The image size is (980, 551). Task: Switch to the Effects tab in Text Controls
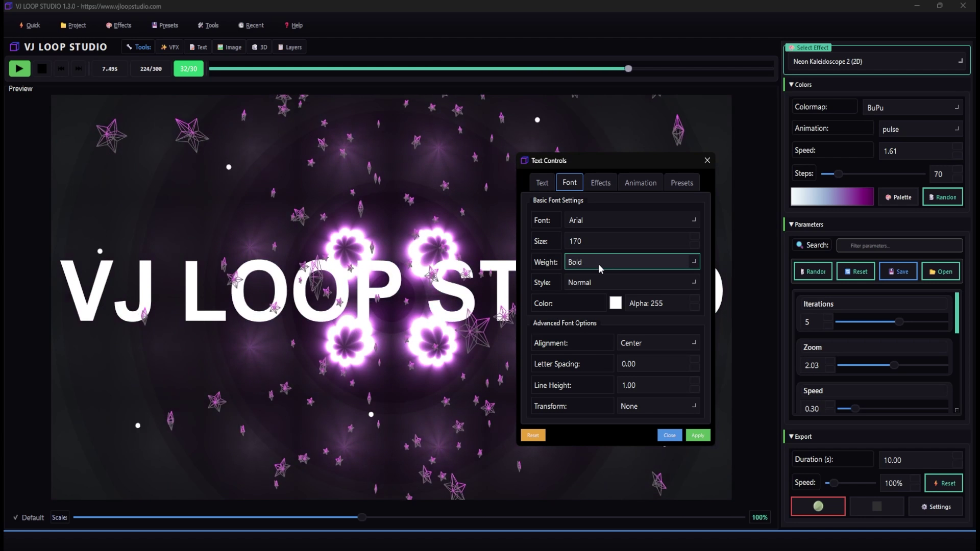coord(600,182)
